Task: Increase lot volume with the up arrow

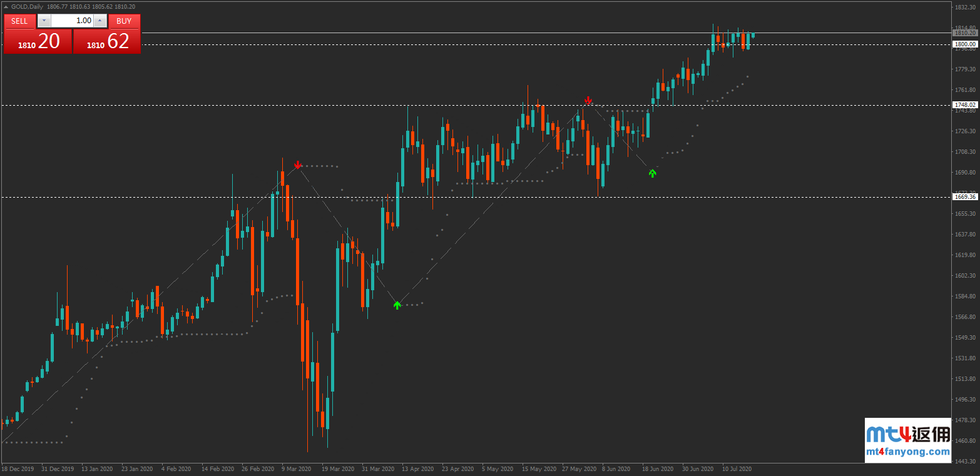Action: pyautogui.click(x=100, y=21)
